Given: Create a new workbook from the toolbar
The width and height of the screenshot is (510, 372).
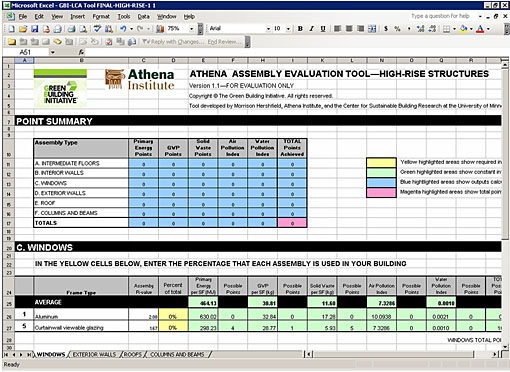Looking at the screenshot, I should point(12,29).
